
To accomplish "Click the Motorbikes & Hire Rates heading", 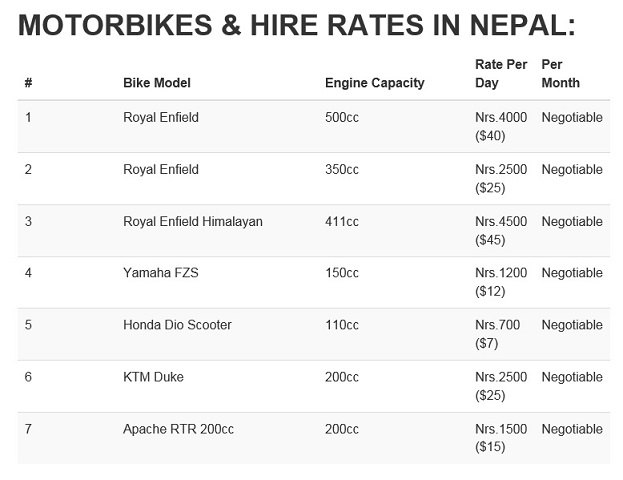I will click(x=296, y=25).
